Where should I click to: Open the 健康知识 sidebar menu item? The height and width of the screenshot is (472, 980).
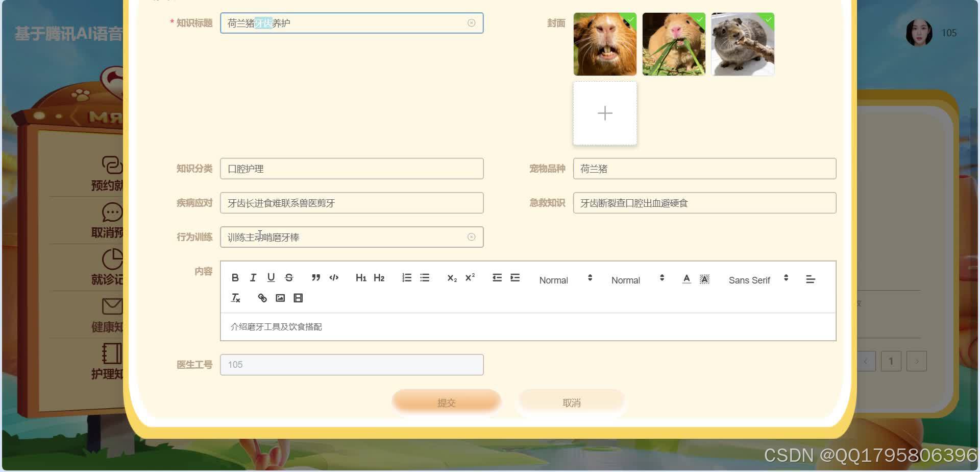click(x=107, y=315)
